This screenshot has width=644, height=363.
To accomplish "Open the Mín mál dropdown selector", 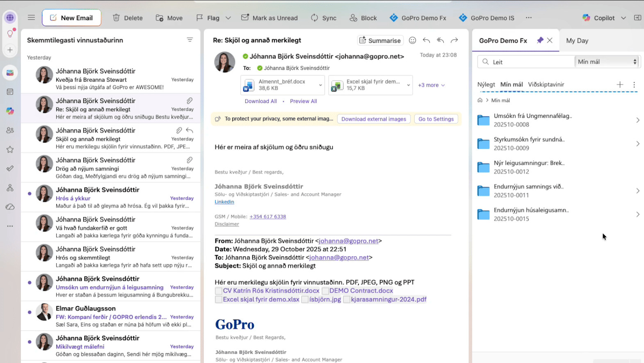I will pyautogui.click(x=607, y=62).
